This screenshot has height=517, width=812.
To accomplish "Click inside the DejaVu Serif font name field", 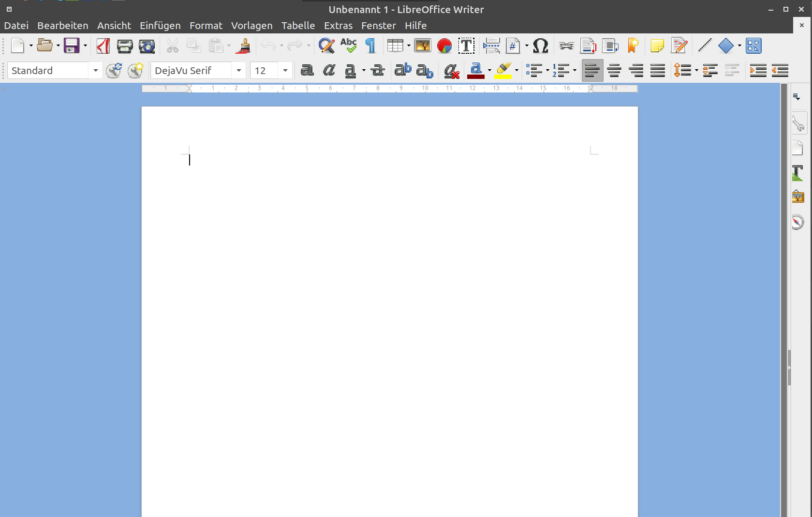I will point(193,71).
